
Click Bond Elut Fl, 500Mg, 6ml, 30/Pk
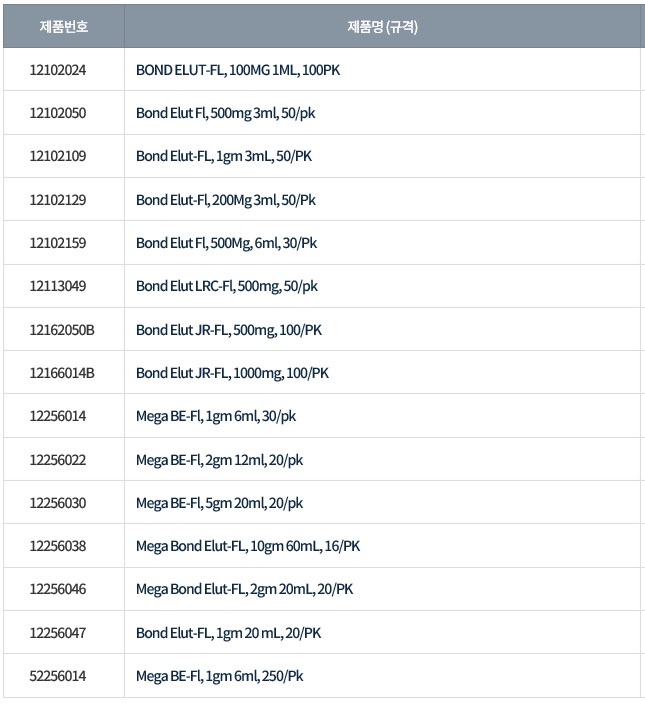tap(227, 243)
